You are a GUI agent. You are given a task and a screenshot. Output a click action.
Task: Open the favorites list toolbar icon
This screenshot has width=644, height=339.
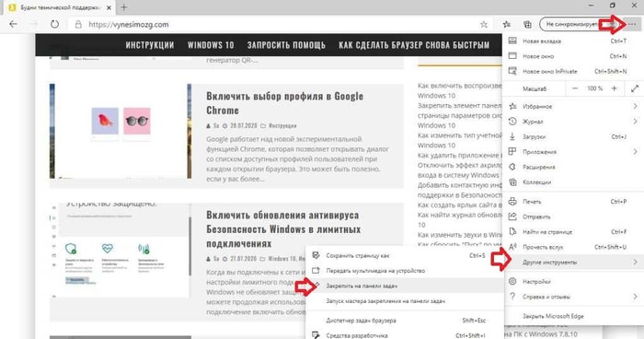click(x=507, y=25)
